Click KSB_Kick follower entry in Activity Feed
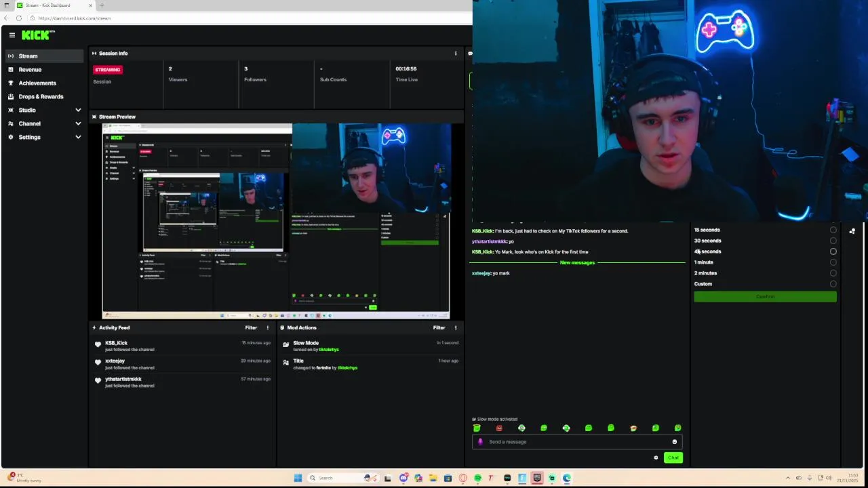868x488 pixels. tap(183, 346)
